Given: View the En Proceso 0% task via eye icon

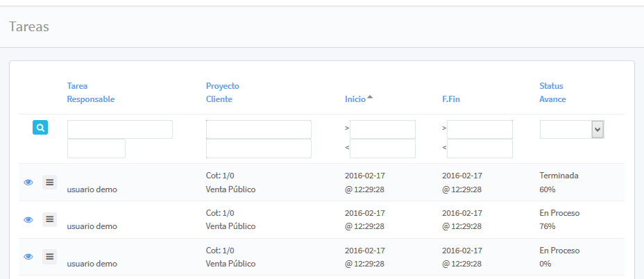Looking at the screenshot, I should pos(28,257).
